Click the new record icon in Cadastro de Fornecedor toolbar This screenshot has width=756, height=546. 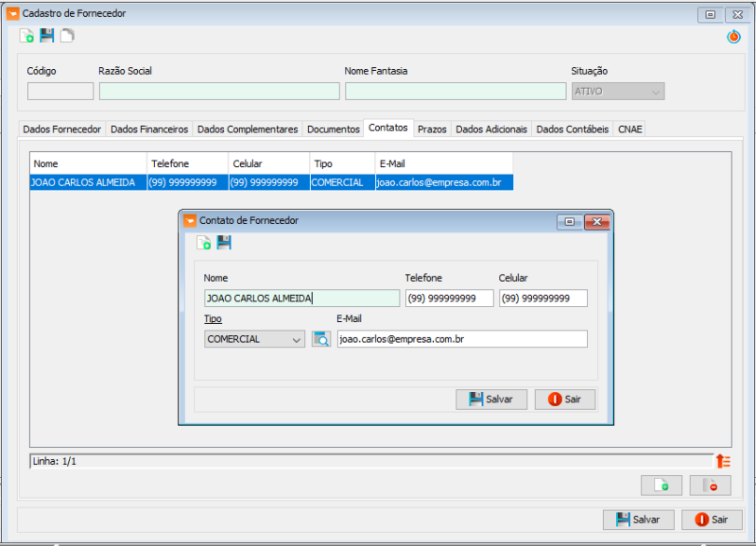click(26, 36)
